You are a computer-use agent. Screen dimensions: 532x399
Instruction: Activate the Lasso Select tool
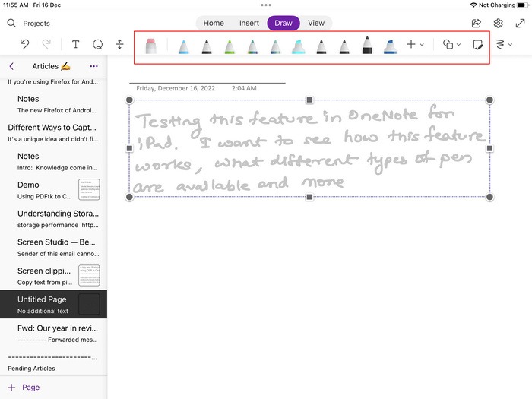tap(98, 44)
